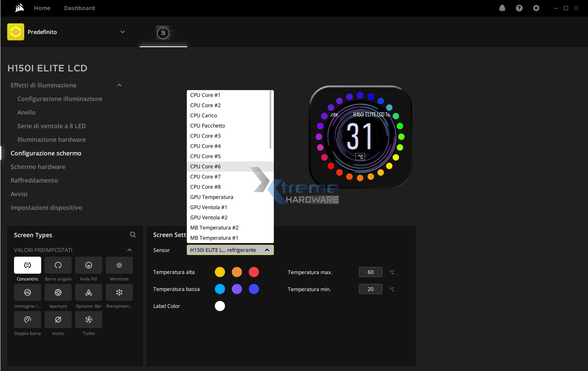Go to Raffreddamento settings
The image size is (588, 371).
[x=34, y=180]
